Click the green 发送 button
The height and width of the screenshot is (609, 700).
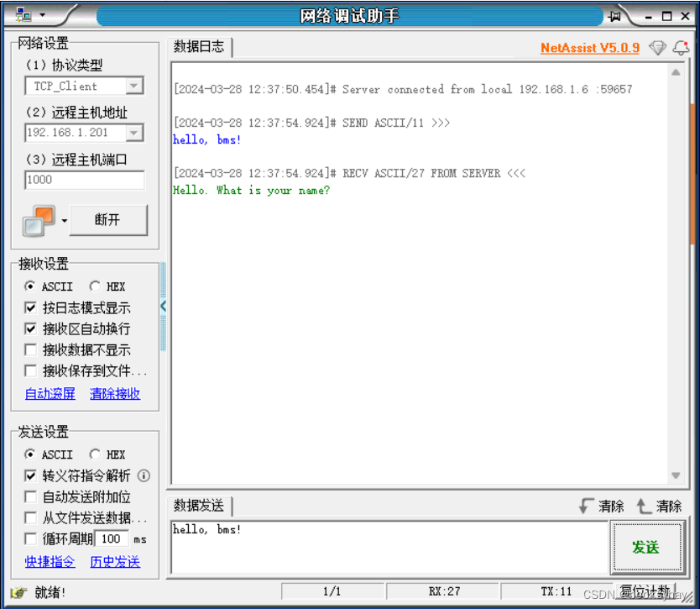pos(647,547)
